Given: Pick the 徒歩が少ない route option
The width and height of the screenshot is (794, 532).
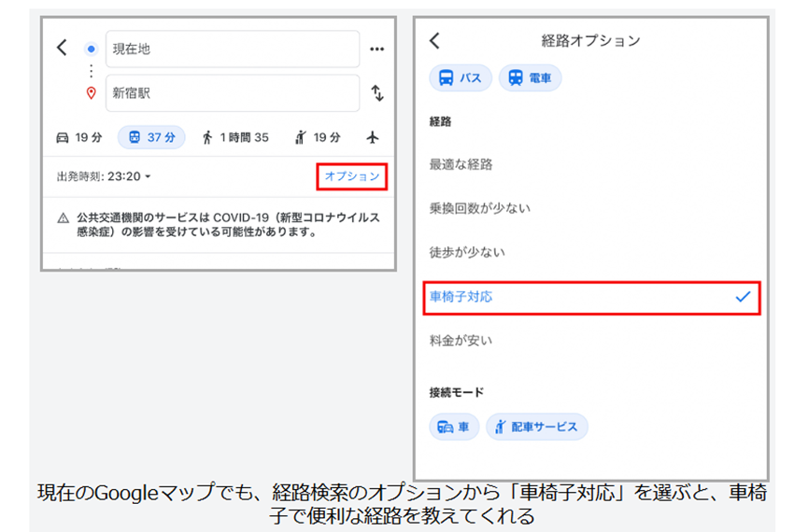Looking at the screenshot, I should [467, 252].
